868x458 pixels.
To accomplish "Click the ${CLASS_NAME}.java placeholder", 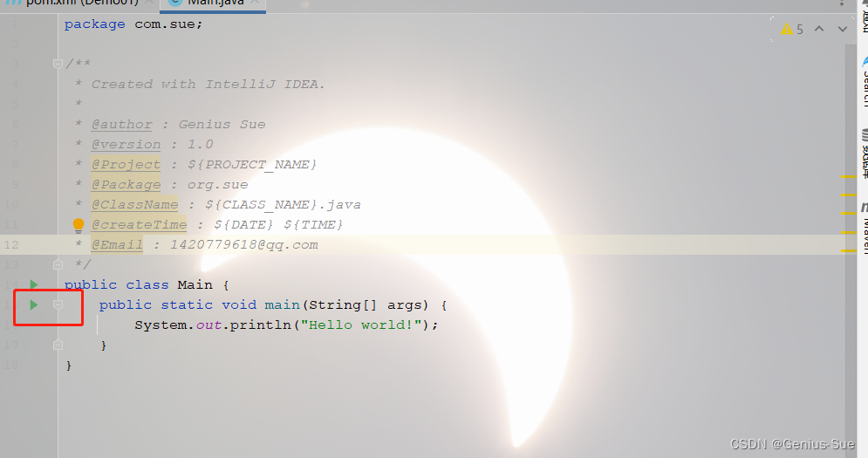I will [x=283, y=204].
